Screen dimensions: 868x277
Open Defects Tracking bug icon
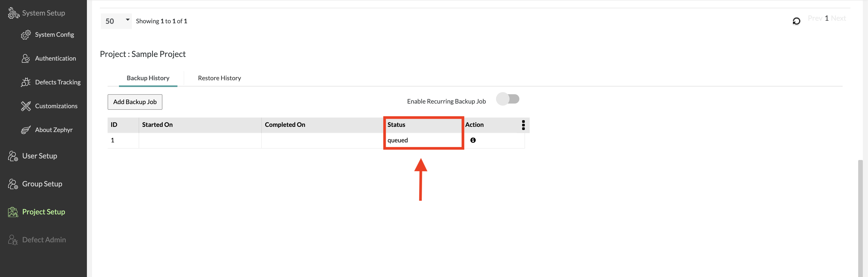coord(26,82)
